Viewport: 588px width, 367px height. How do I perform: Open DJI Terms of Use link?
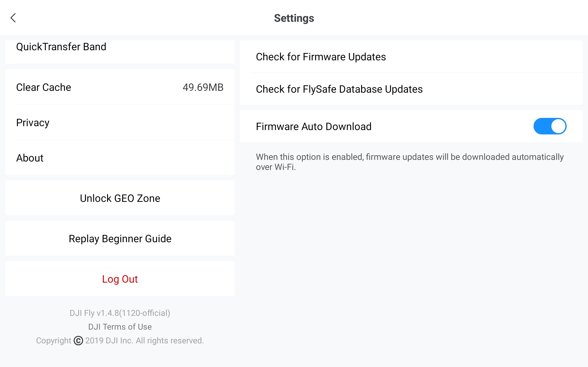pos(120,327)
